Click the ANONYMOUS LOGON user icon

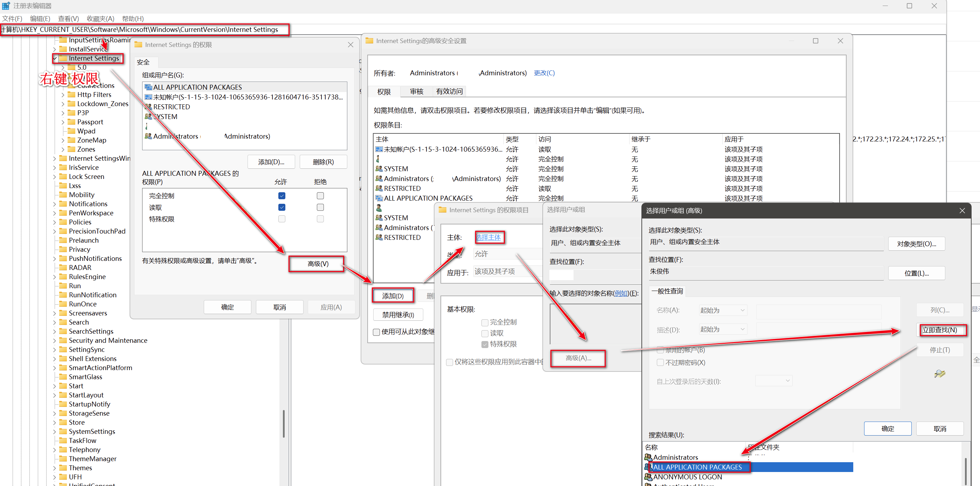tap(648, 477)
